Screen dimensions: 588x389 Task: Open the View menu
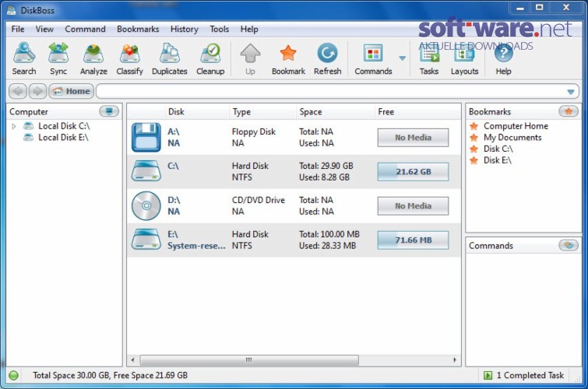coord(44,29)
